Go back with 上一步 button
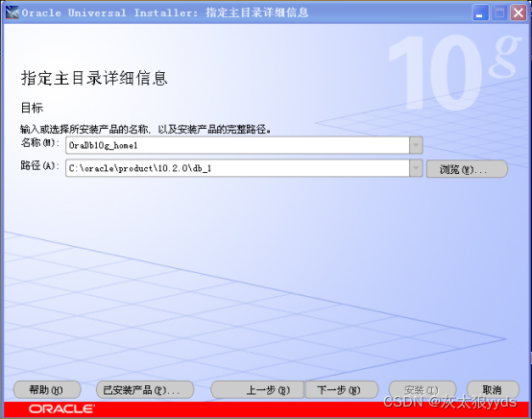 click(x=257, y=390)
